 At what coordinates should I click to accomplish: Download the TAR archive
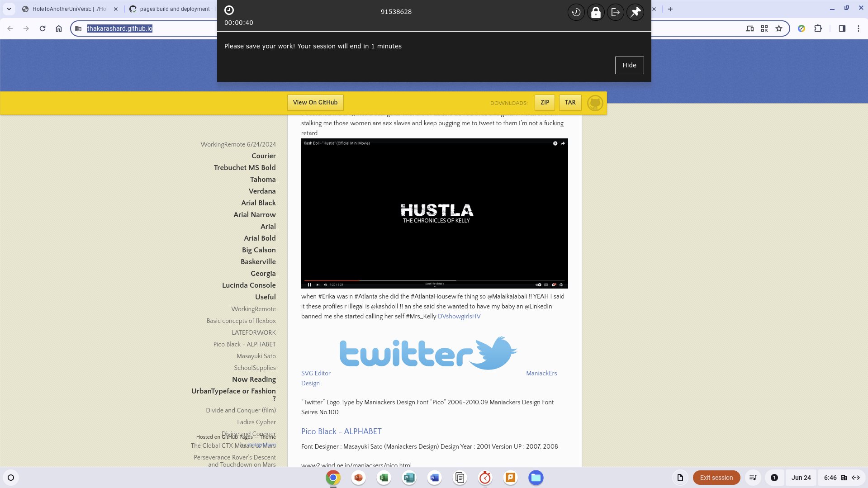pos(570,103)
